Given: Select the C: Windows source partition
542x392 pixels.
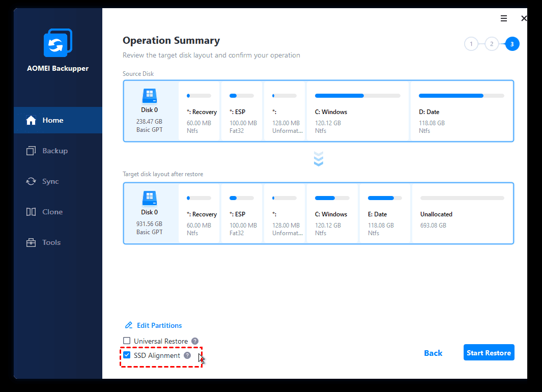Looking at the screenshot, I should [357, 111].
